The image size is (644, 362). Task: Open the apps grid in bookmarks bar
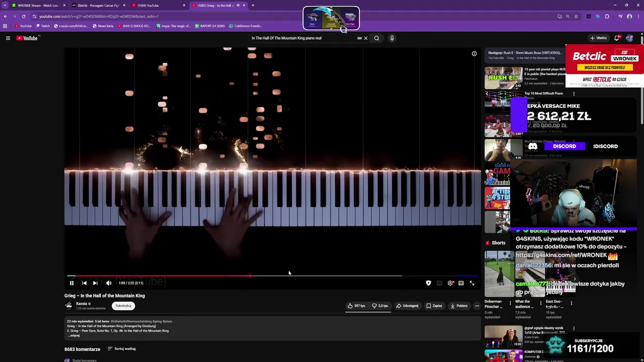[x=5, y=26]
